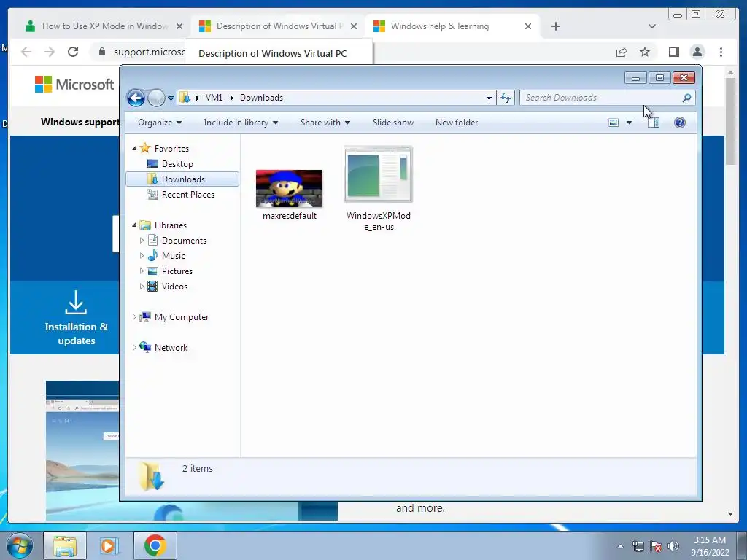Image resolution: width=747 pixels, height=560 pixels.
Task: Click Downloads in the address breadcrumb
Action: [261, 98]
